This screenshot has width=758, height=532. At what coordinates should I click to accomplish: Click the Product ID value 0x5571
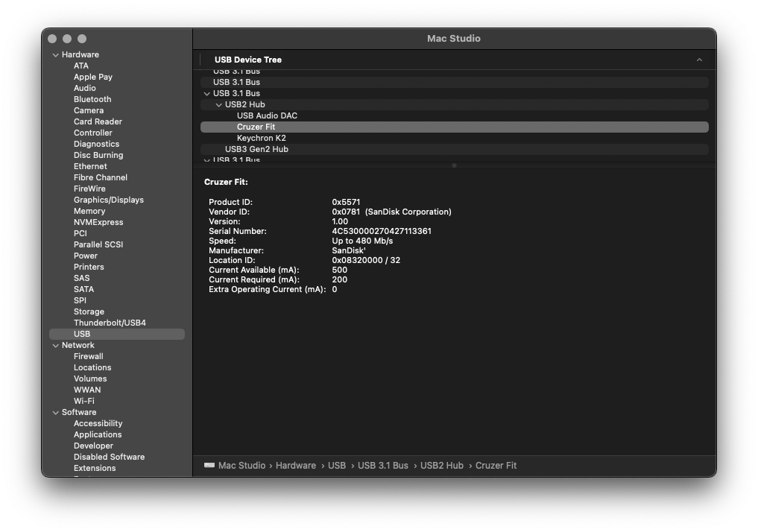(346, 203)
